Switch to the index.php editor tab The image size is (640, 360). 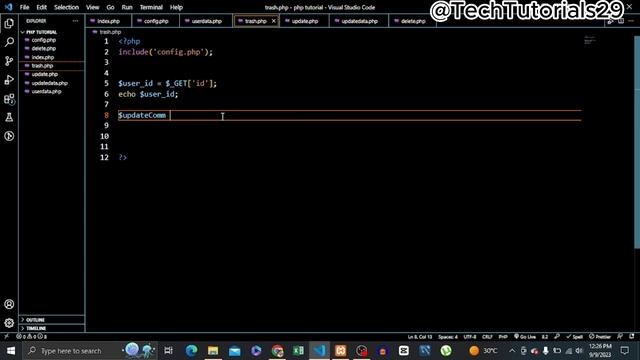pyautogui.click(x=109, y=21)
